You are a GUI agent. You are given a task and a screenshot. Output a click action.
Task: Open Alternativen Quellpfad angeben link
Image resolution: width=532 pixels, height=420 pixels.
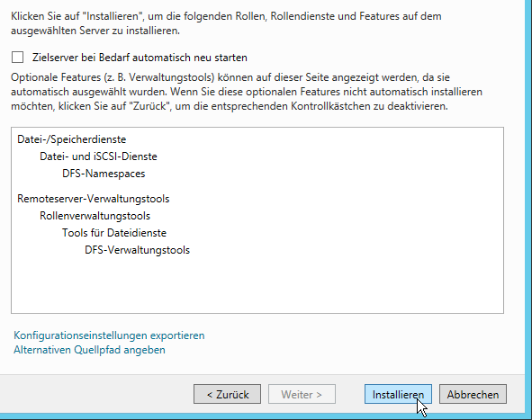point(89,350)
